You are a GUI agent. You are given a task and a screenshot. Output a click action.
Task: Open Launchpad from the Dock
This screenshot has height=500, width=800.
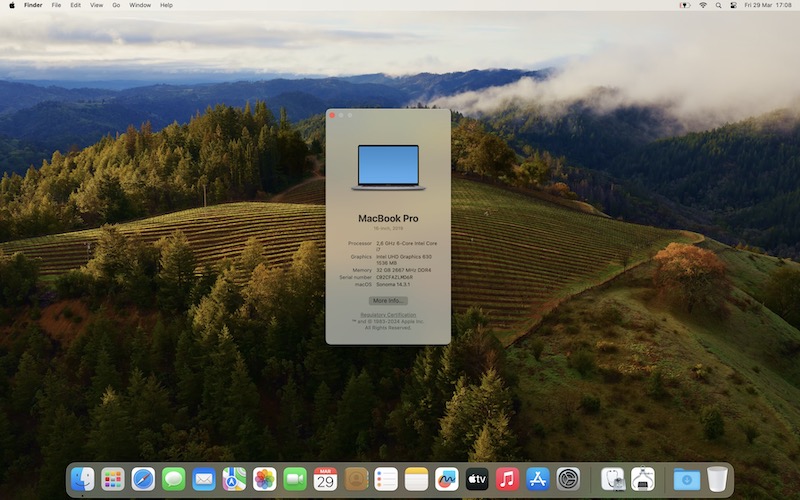coord(113,479)
